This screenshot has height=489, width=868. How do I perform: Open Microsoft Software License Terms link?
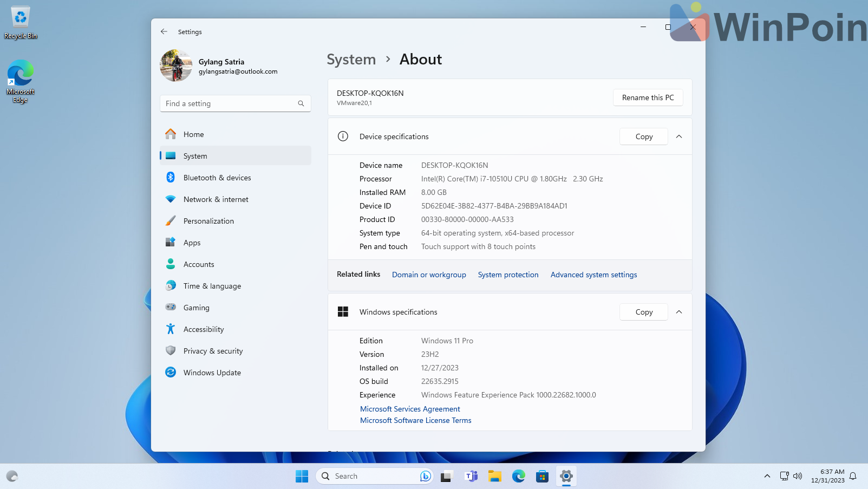pos(415,420)
